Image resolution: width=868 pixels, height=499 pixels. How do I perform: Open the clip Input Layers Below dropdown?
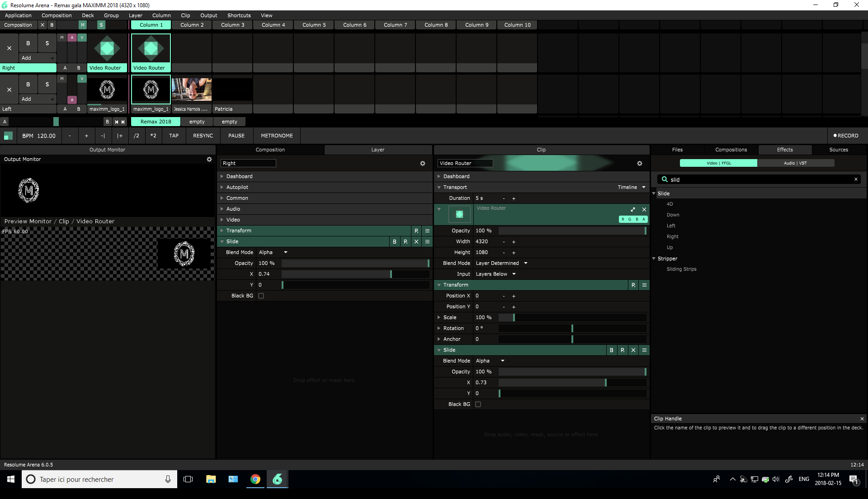(495, 274)
